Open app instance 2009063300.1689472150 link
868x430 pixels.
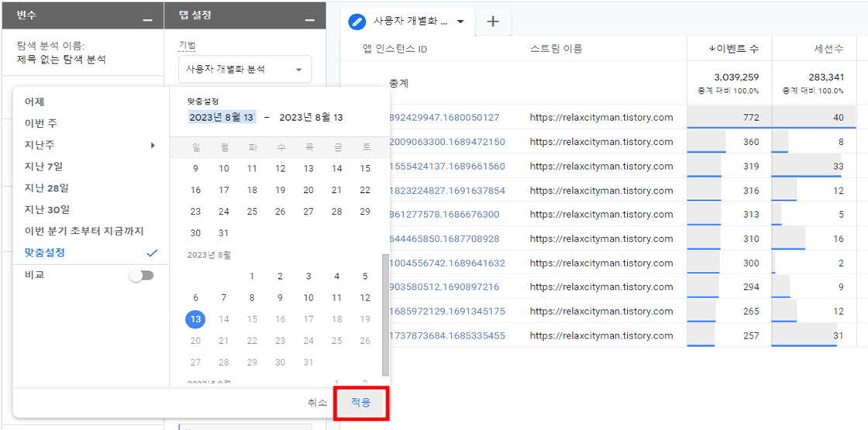[x=447, y=142]
